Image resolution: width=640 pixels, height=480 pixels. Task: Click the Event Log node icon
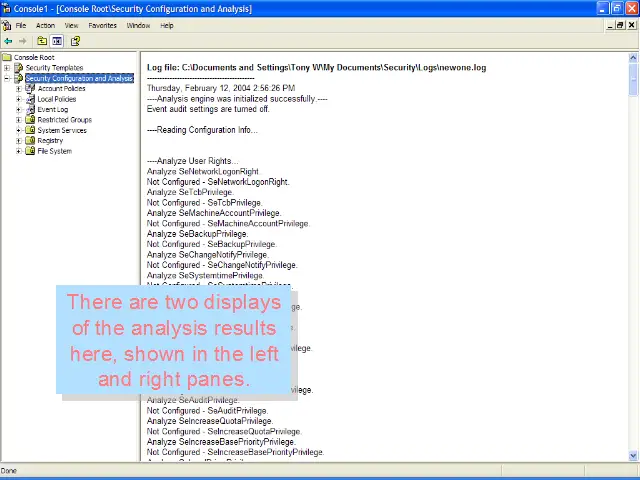coord(30,109)
